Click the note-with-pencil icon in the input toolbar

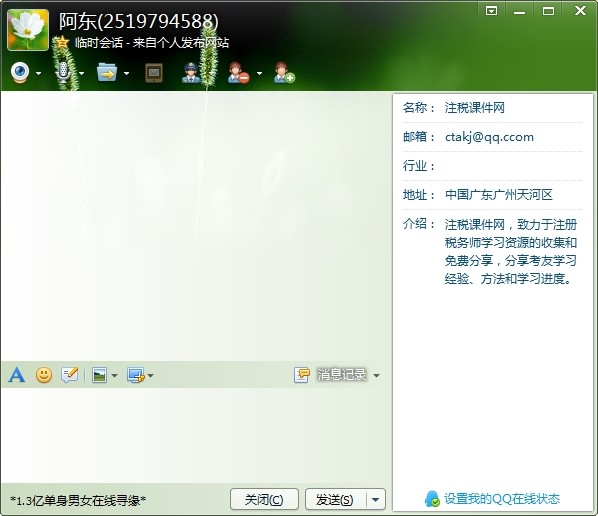[x=70, y=375]
